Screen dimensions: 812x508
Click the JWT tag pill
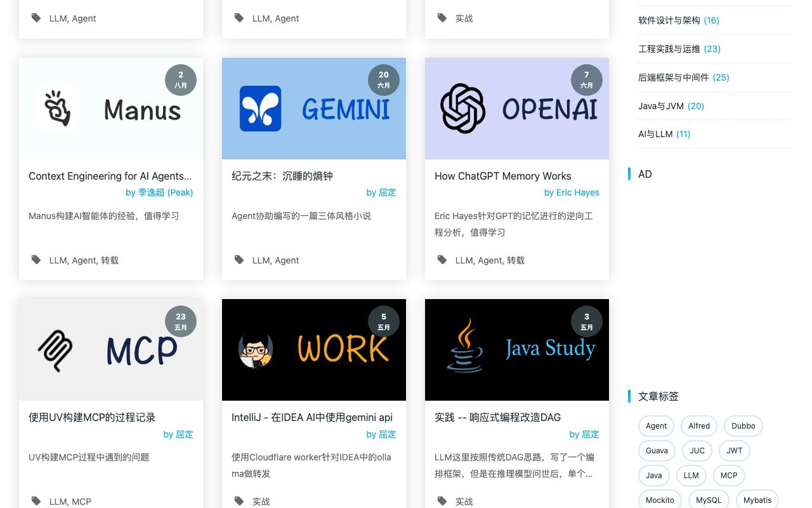click(x=735, y=451)
